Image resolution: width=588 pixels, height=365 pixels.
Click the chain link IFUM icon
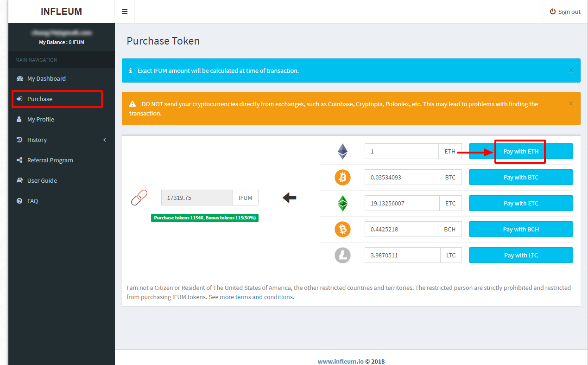pos(139,198)
